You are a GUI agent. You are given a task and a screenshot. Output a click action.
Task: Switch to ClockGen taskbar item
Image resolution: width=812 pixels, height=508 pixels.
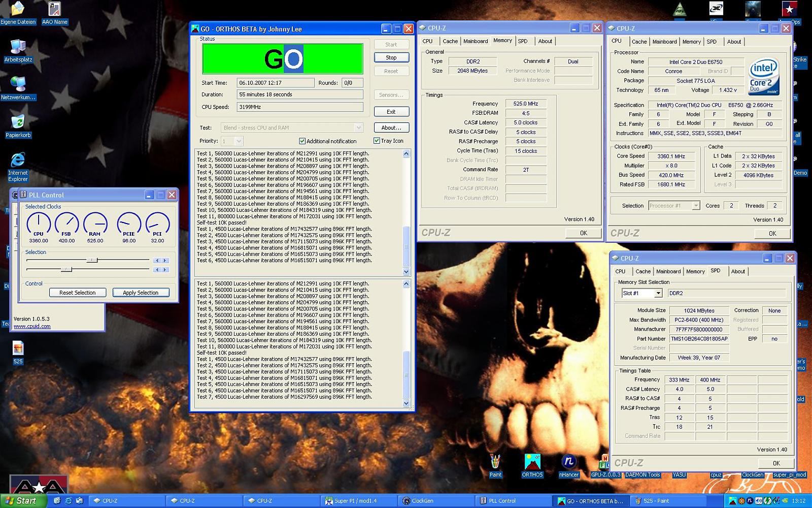436,501
